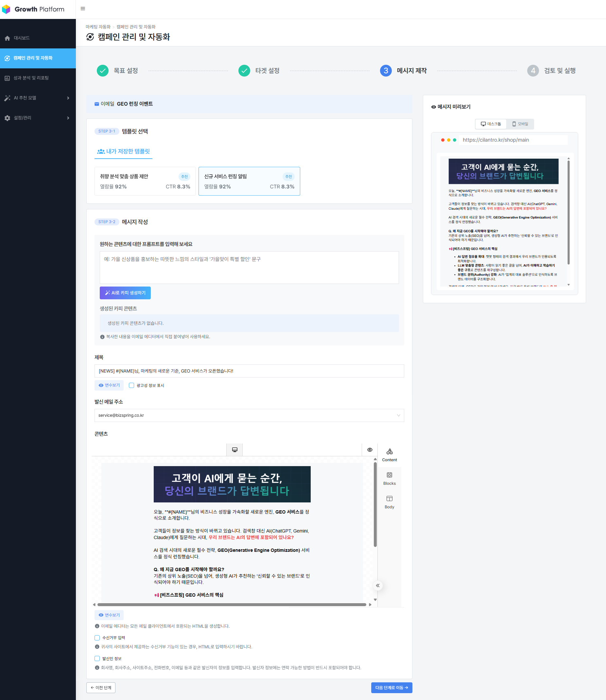Click the AI로 카피 생성하기 button
Viewport: 606px width, 700px height.
click(125, 293)
